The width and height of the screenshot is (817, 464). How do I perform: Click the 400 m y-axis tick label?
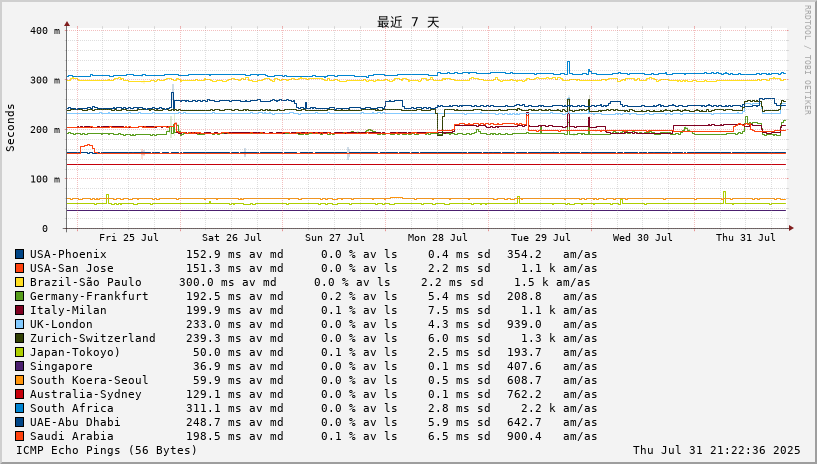tap(45, 31)
